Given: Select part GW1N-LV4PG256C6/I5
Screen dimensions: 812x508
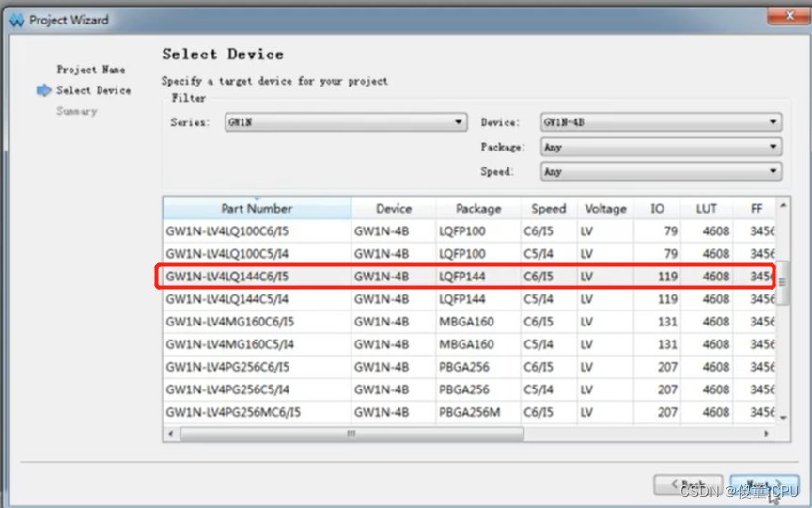Looking at the screenshot, I should click(469, 367).
